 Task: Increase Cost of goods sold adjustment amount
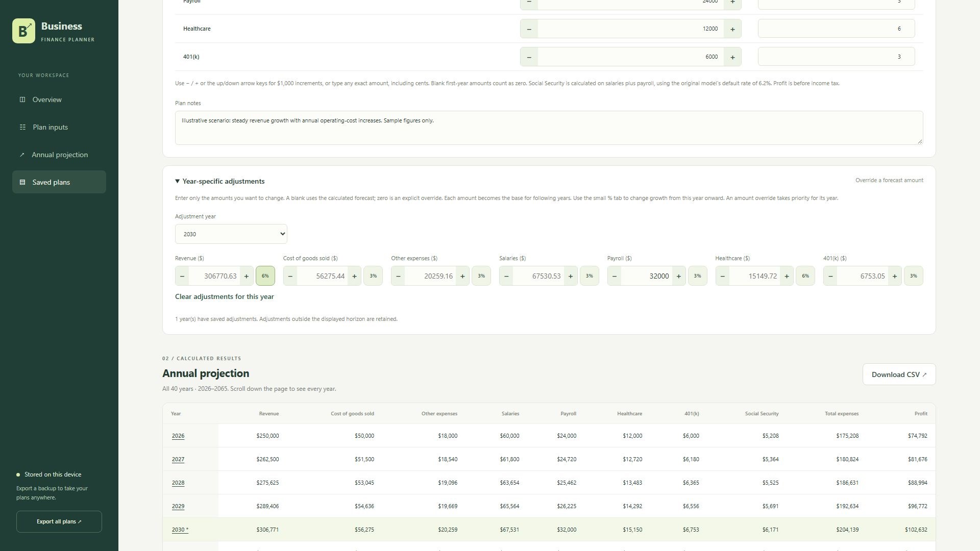click(x=354, y=276)
